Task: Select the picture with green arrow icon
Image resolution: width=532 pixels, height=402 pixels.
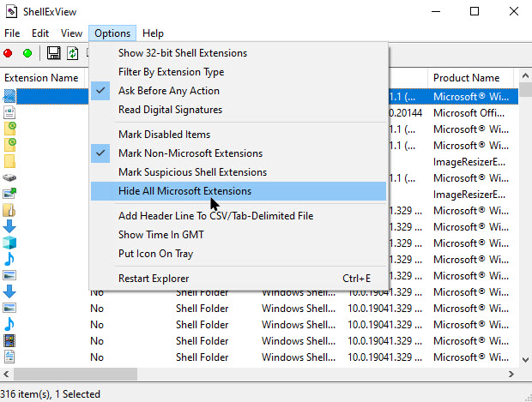Action: [9, 193]
